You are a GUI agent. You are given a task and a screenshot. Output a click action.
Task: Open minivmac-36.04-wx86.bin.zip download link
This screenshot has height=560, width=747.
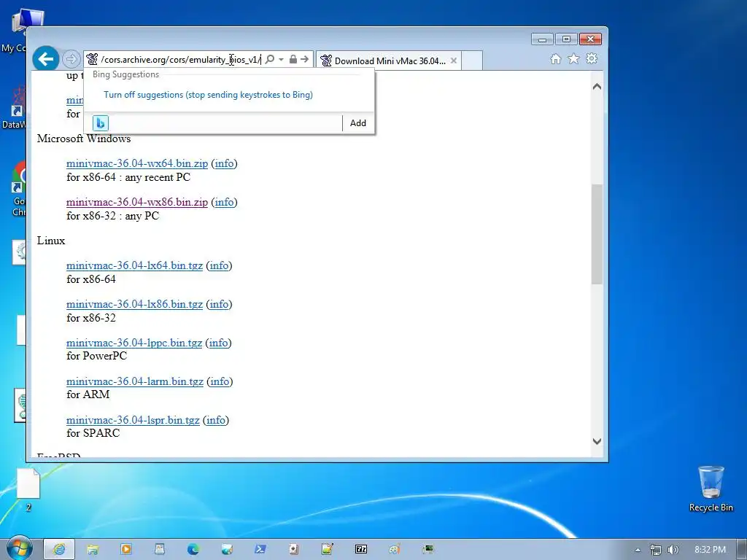(x=137, y=202)
